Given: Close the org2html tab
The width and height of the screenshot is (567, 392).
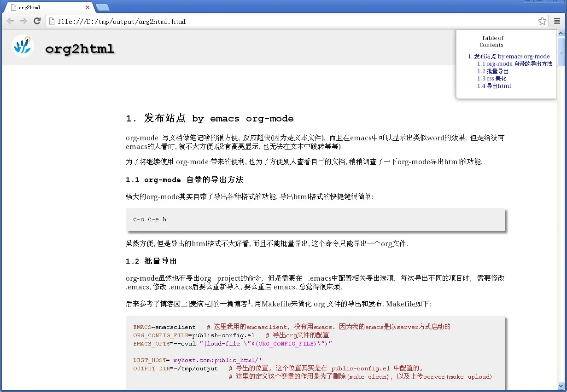Looking at the screenshot, I should [88, 7].
